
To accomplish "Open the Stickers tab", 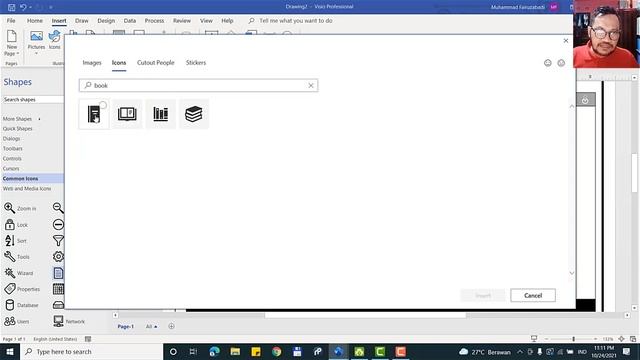I will coord(196,62).
